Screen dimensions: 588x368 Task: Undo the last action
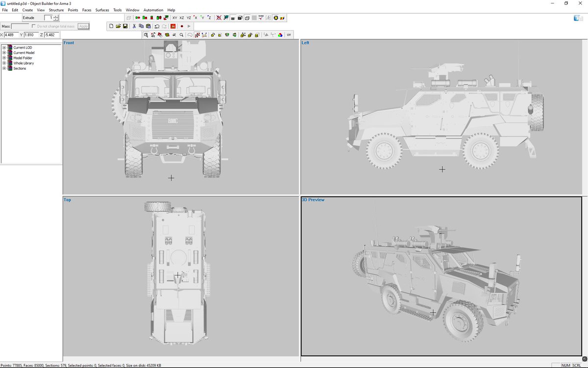click(157, 26)
